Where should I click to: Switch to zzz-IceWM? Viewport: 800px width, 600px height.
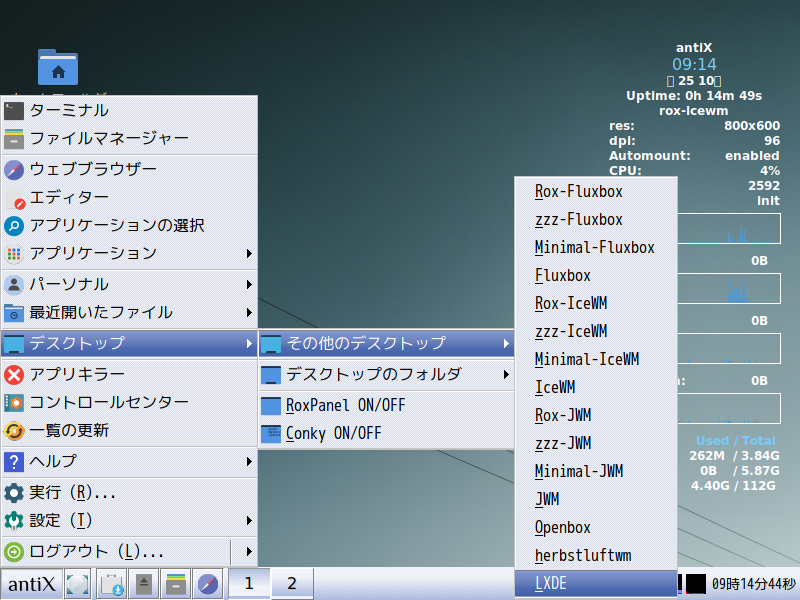(596, 332)
